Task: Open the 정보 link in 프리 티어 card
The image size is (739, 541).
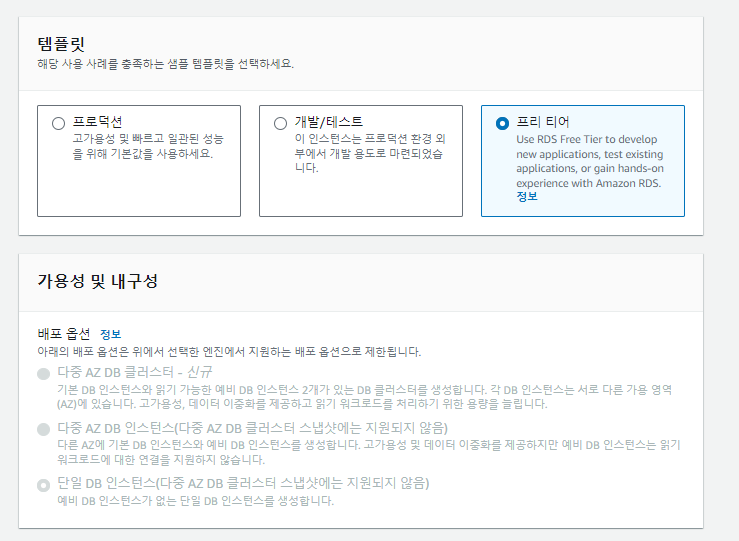Action: [x=527, y=197]
